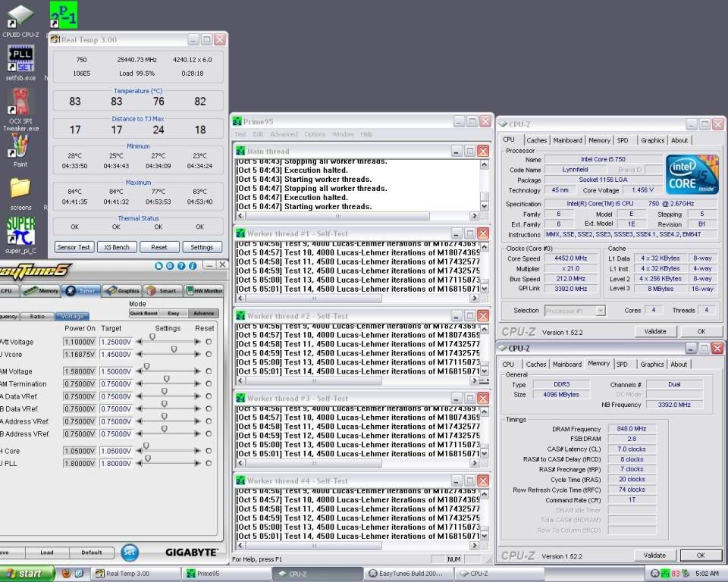This screenshot has width=728, height=582.
Task: Click the blue round Set button
Action: [x=130, y=552]
